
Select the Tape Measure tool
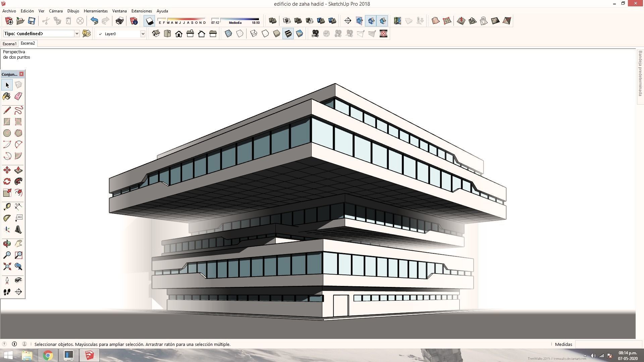(x=7, y=207)
